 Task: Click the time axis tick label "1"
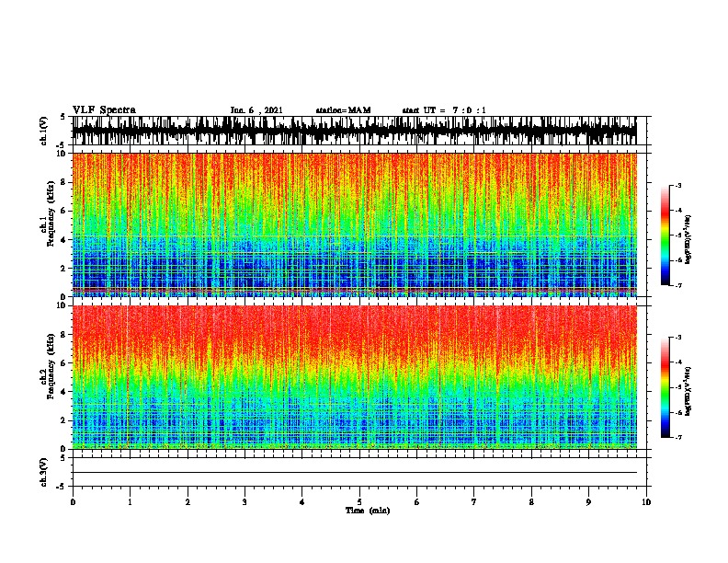point(130,502)
